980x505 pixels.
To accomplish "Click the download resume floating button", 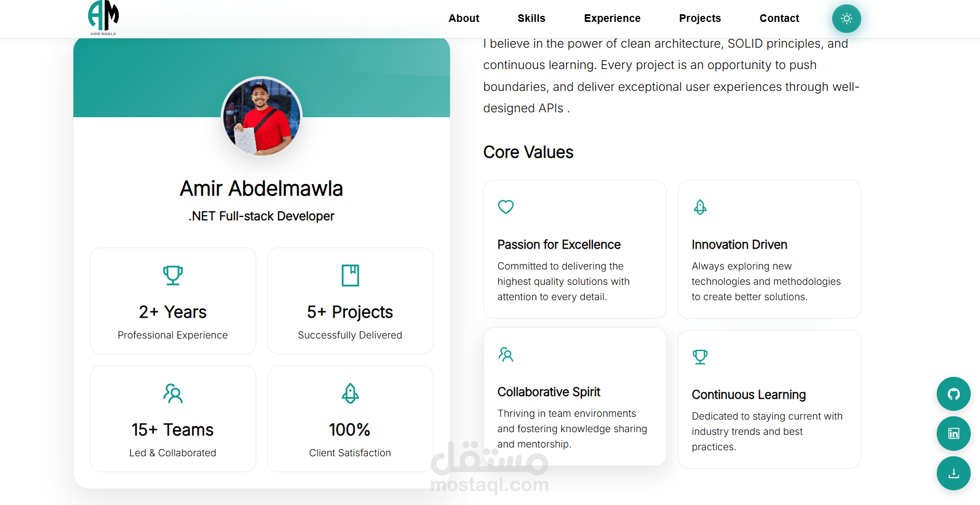I will tap(953, 473).
